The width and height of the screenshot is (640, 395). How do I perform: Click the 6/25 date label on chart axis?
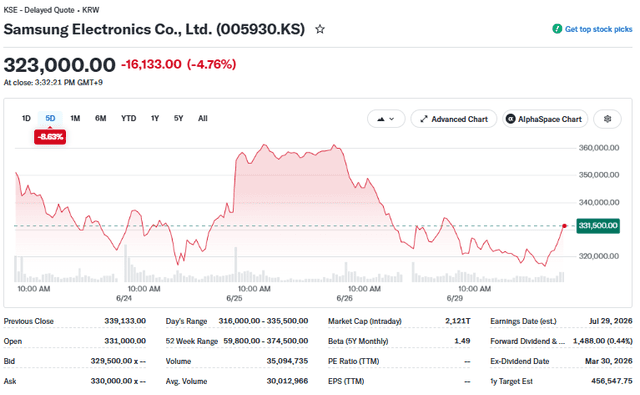[x=234, y=298]
